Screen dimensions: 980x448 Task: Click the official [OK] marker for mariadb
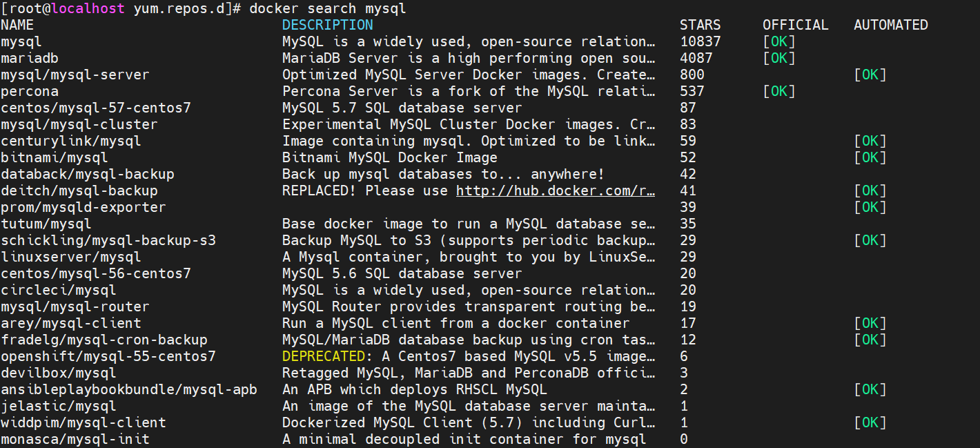(x=779, y=58)
